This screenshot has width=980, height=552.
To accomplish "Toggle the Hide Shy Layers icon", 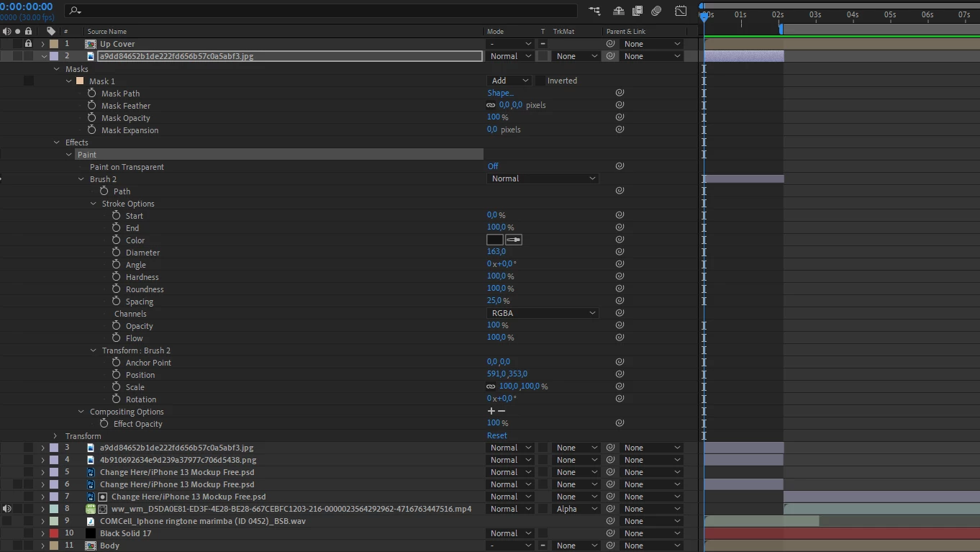I will (x=618, y=11).
